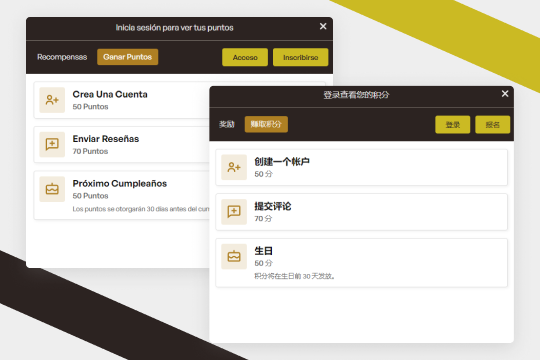Close the Chinese rewards panel
The image size is (540, 360).
point(505,94)
